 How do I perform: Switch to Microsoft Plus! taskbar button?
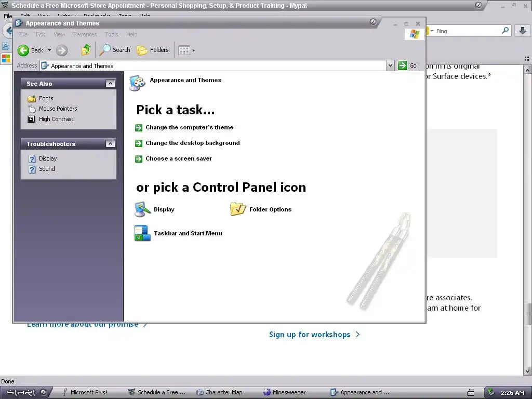(x=85, y=392)
